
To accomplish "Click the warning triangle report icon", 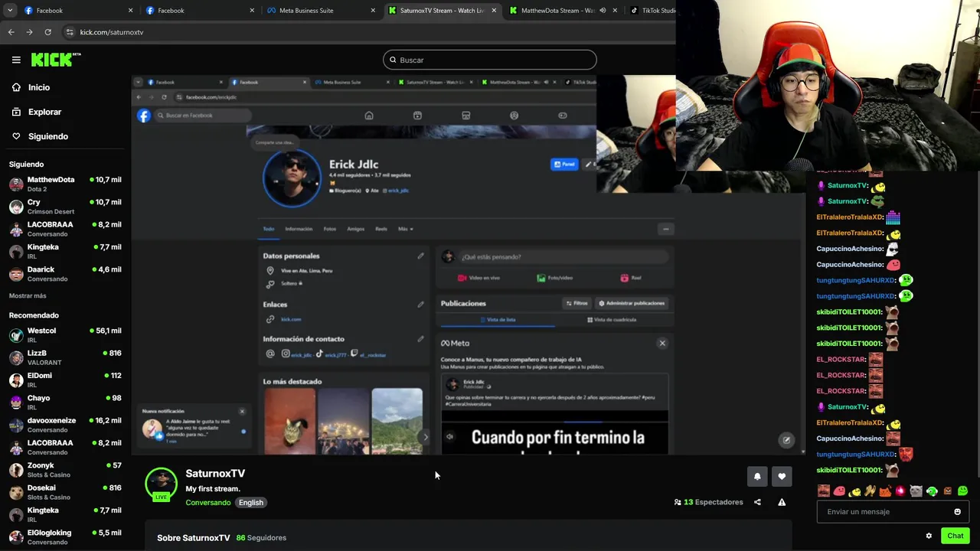I will click(782, 502).
